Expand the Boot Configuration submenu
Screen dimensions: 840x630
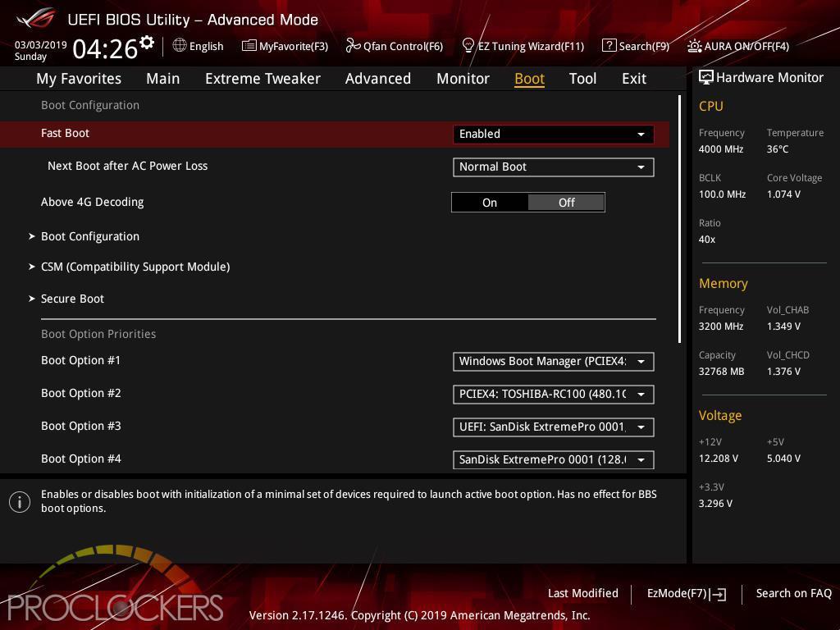(90, 236)
